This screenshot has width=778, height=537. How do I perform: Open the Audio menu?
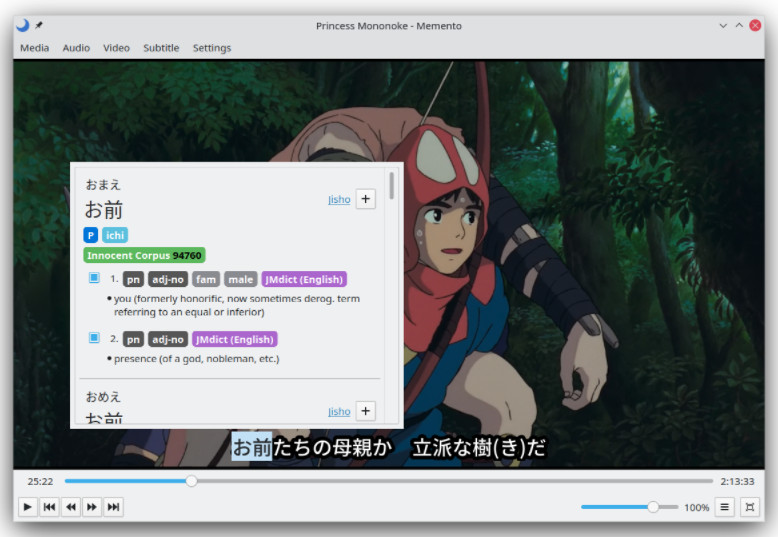pos(76,48)
